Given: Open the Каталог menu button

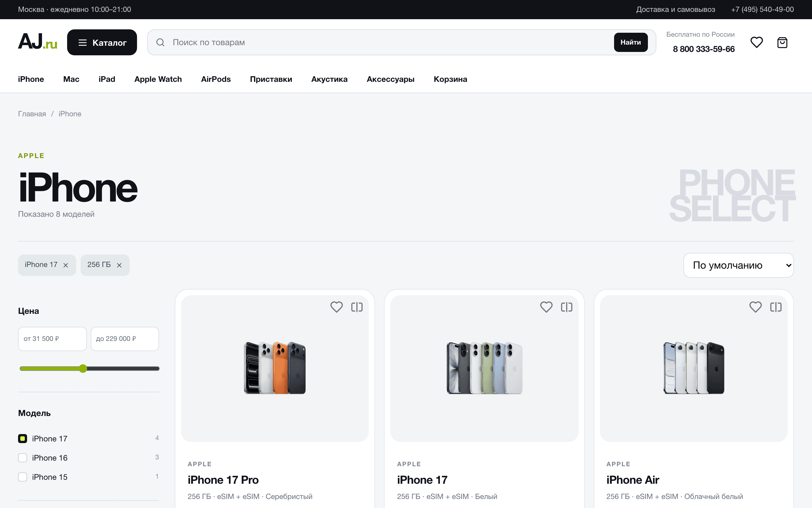Looking at the screenshot, I should [x=102, y=42].
